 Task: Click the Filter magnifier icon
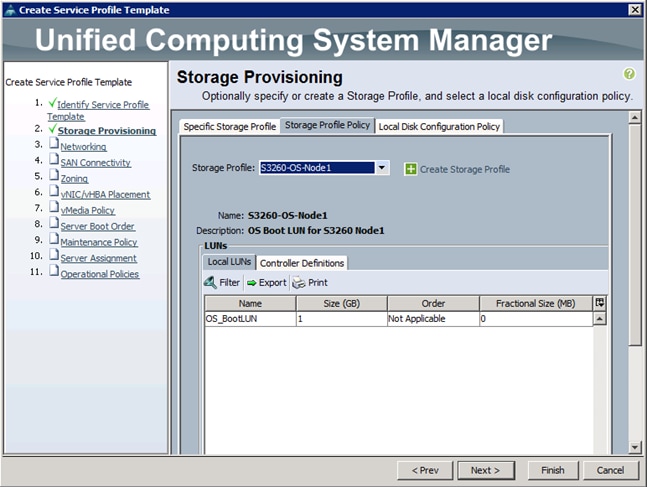[x=210, y=282]
